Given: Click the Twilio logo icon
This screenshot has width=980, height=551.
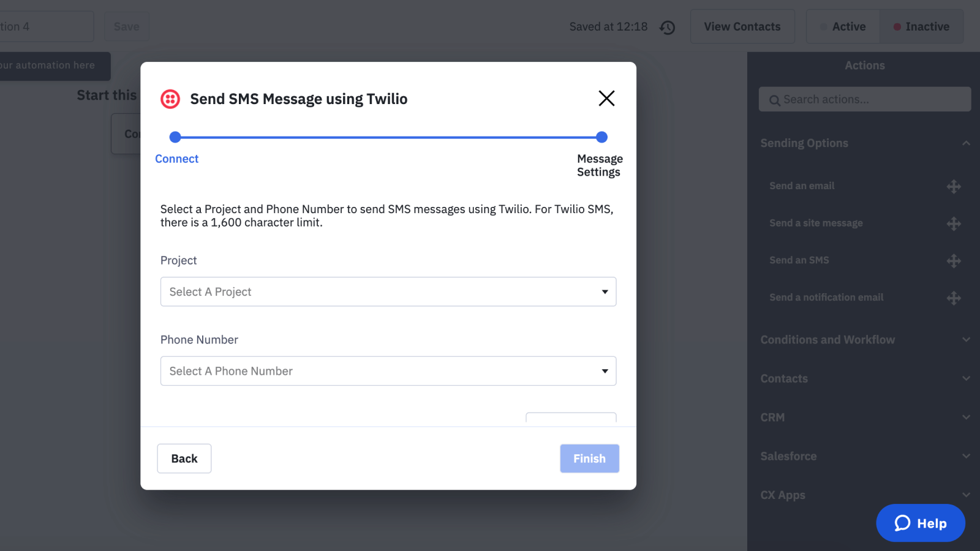Looking at the screenshot, I should click(170, 98).
